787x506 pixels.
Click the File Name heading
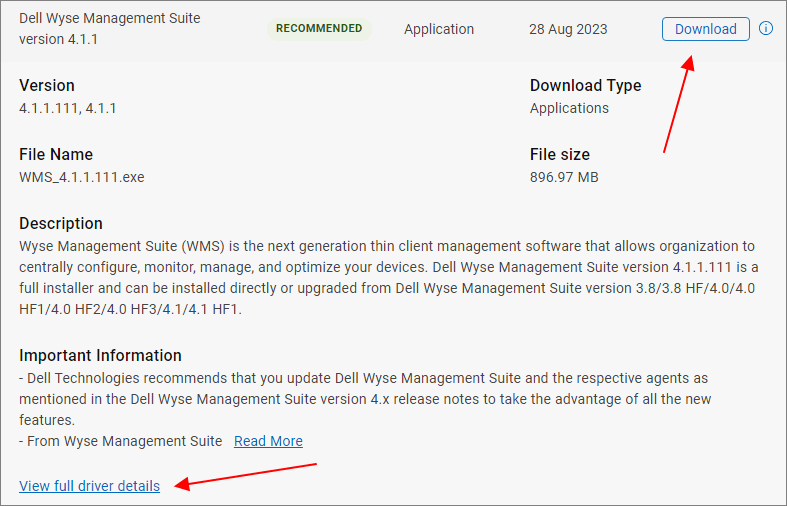point(56,155)
